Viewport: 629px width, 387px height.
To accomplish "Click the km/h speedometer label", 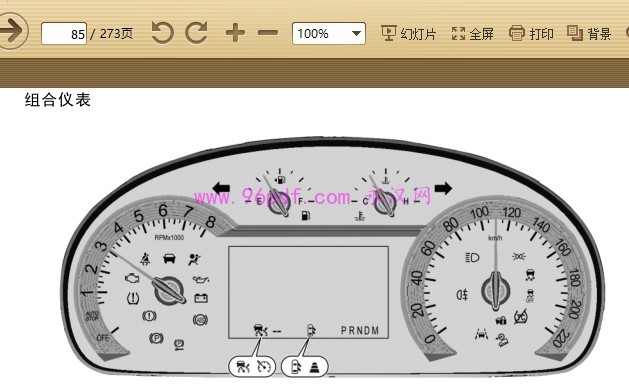I will click(495, 238).
